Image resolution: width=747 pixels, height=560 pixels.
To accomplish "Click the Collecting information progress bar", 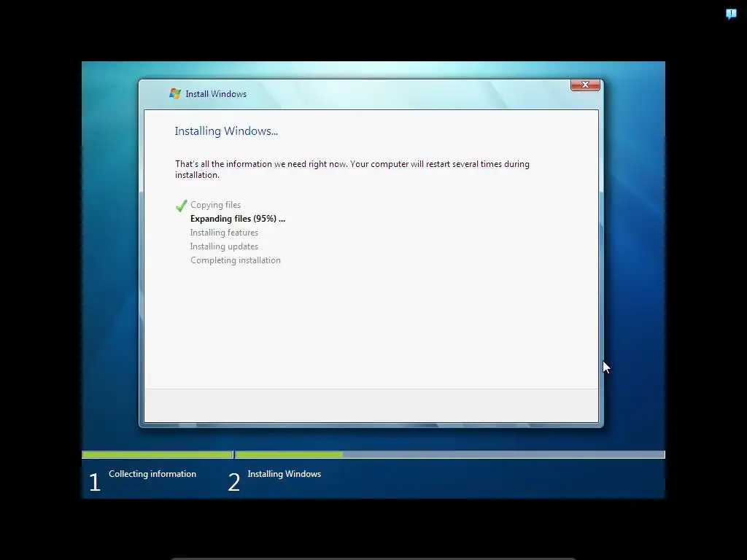I will pyautogui.click(x=158, y=455).
